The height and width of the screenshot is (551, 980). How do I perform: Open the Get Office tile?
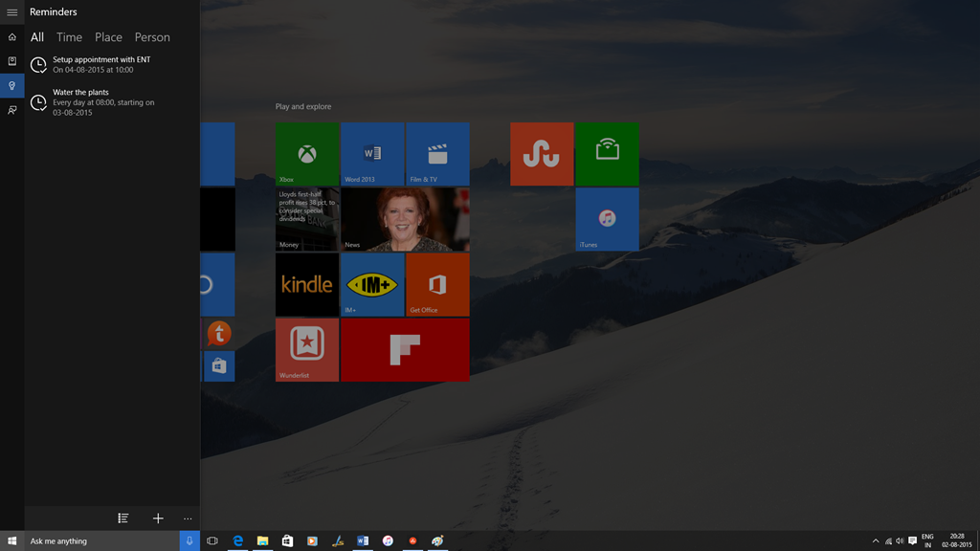coord(437,284)
